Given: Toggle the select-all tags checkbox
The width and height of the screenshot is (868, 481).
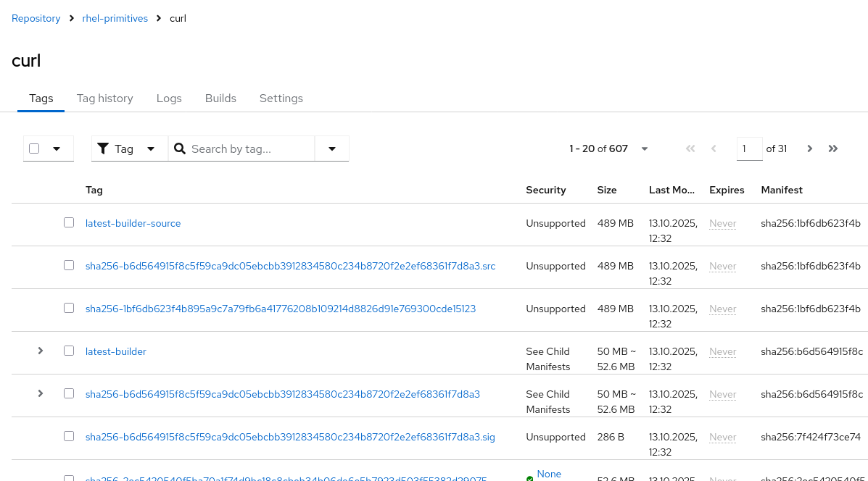Looking at the screenshot, I should (x=34, y=149).
